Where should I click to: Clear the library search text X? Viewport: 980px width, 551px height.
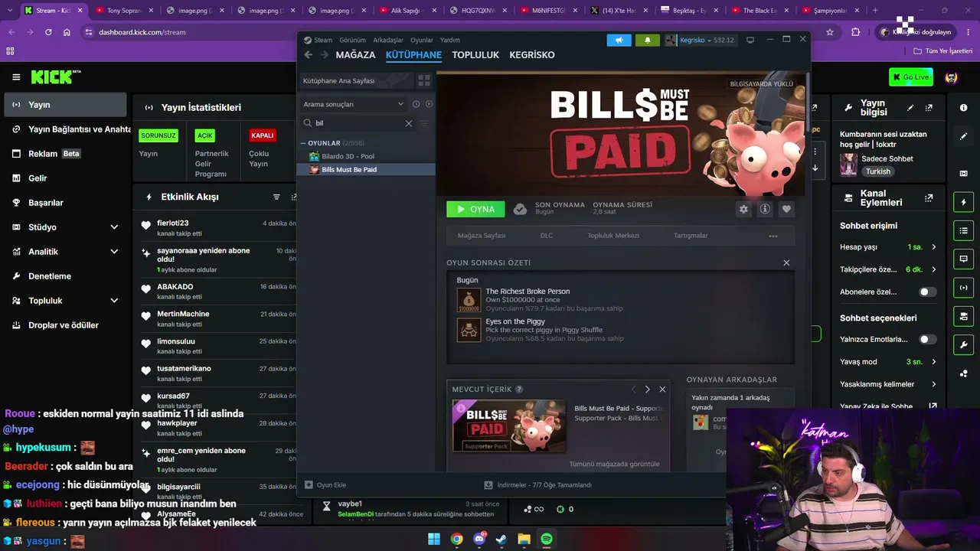[408, 123]
